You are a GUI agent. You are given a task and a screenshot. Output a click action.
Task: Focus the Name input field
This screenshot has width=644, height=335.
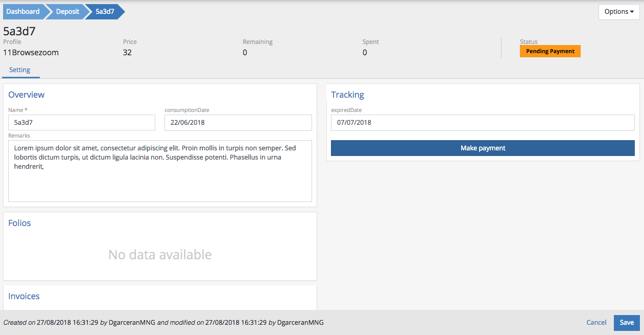pos(82,123)
